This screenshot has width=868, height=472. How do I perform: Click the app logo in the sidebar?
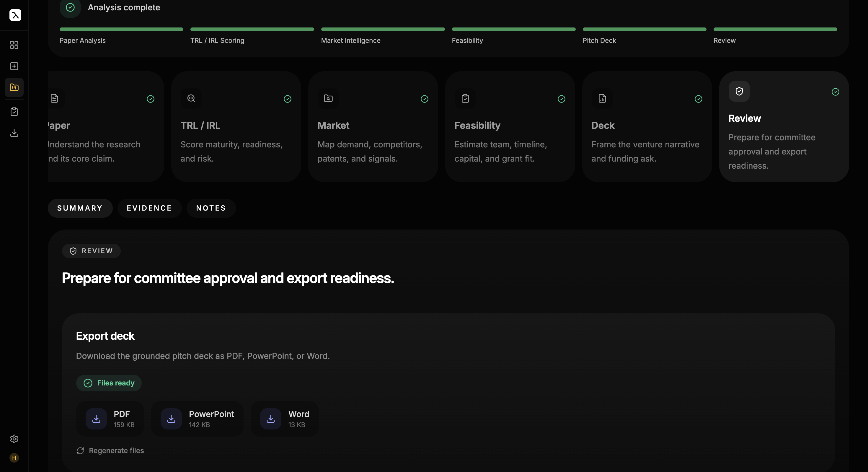click(x=15, y=15)
